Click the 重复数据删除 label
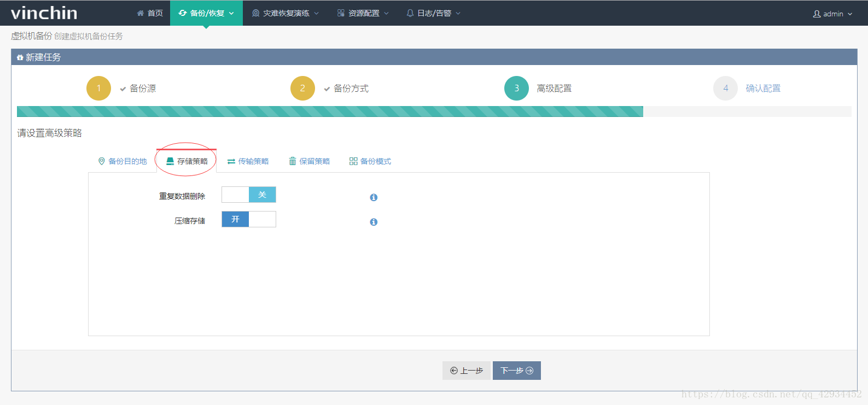Image resolution: width=868 pixels, height=405 pixels. point(182,196)
